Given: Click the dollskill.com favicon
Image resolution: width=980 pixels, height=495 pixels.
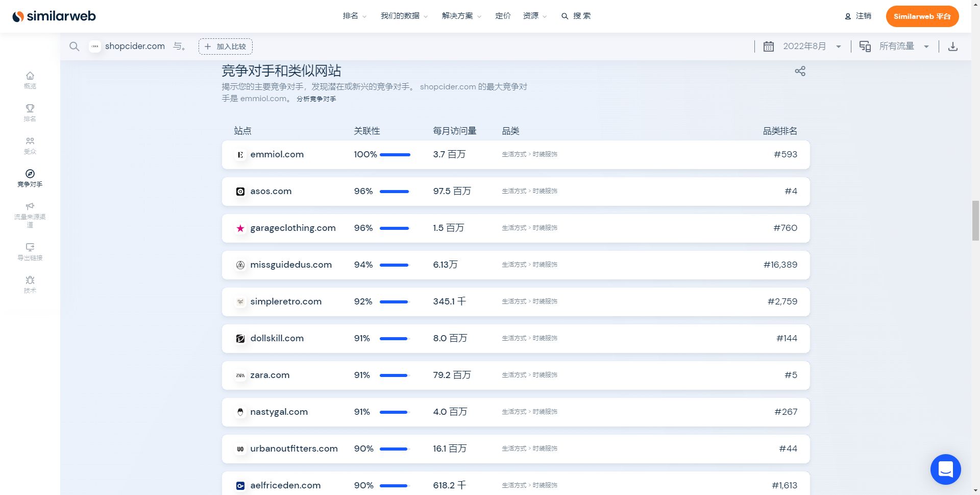Looking at the screenshot, I should pos(240,339).
